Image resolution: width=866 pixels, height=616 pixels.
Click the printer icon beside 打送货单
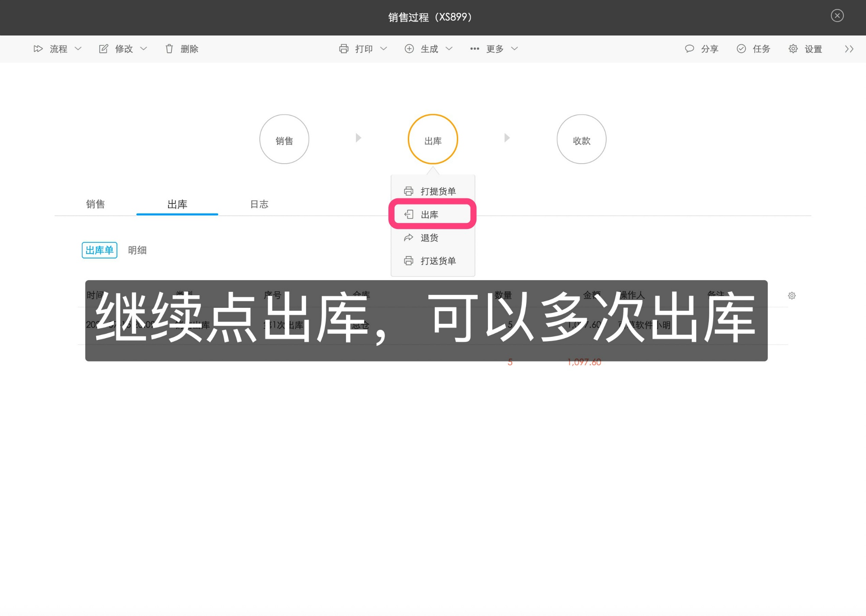(408, 261)
